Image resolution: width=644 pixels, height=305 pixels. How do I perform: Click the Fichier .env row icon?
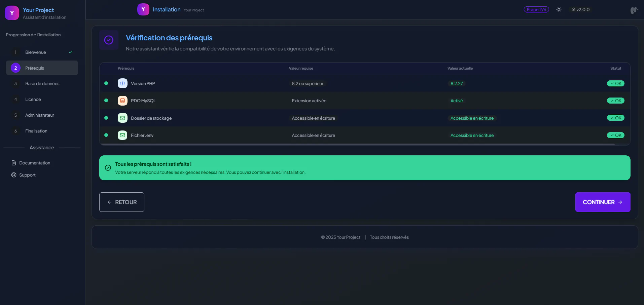tap(122, 135)
